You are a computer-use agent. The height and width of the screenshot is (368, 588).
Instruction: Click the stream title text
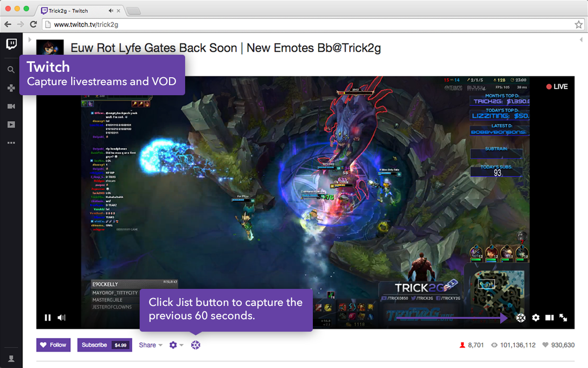(226, 48)
